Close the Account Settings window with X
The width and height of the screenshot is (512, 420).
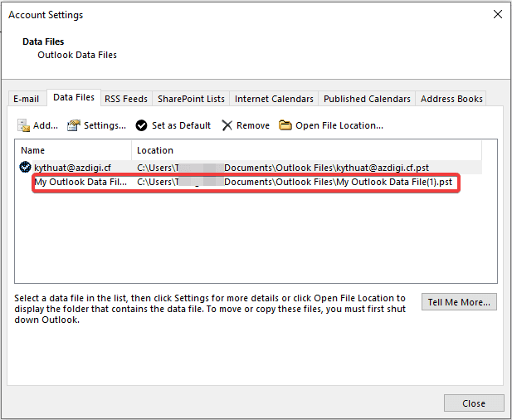pyautogui.click(x=497, y=14)
